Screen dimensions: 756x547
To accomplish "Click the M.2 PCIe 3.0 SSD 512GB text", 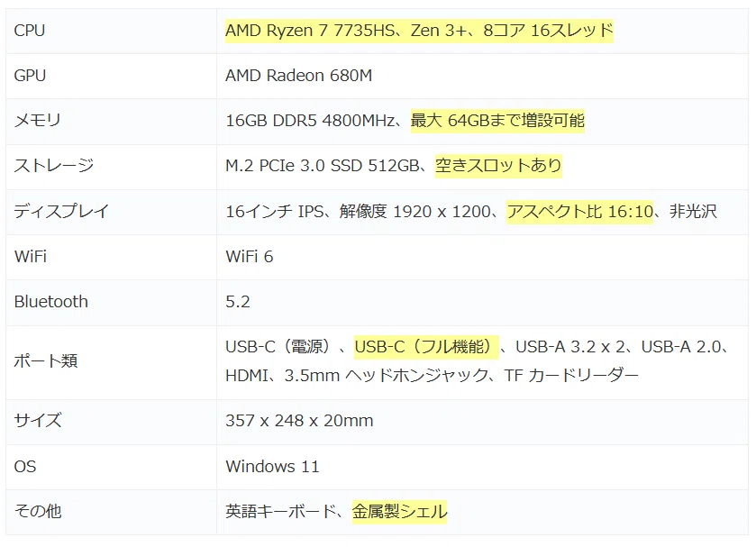I will (322, 166).
